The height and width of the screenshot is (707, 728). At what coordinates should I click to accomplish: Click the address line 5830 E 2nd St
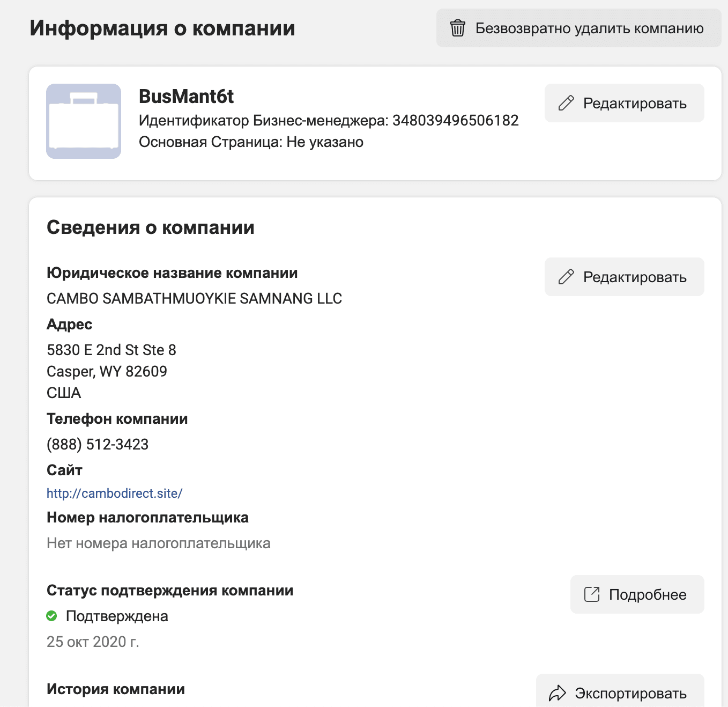[112, 350]
